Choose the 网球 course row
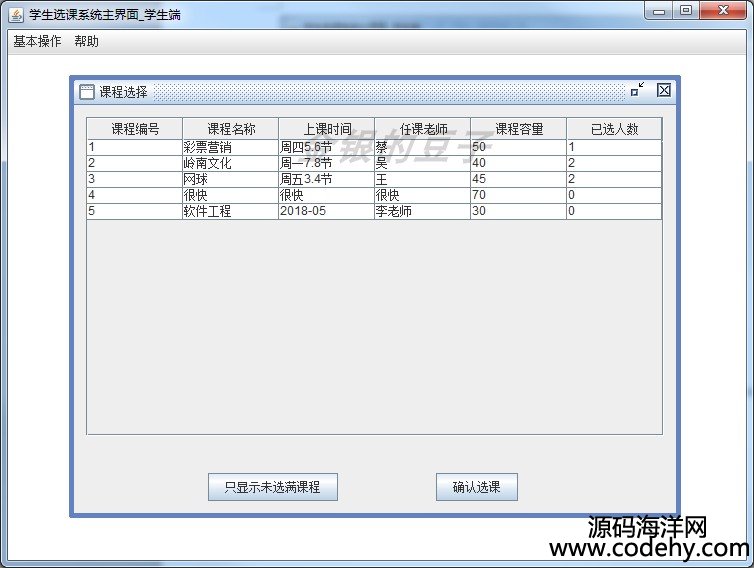The height and width of the screenshot is (568, 754). 230,179
